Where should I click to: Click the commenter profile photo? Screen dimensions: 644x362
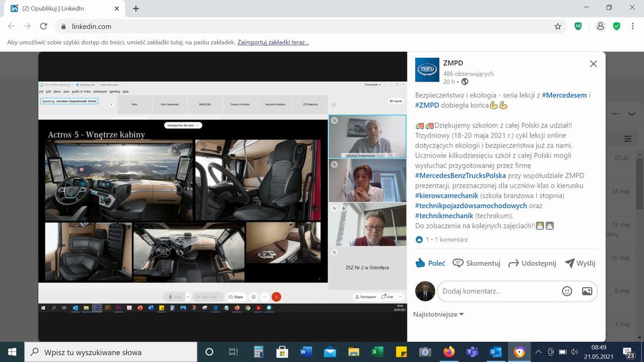425,292
